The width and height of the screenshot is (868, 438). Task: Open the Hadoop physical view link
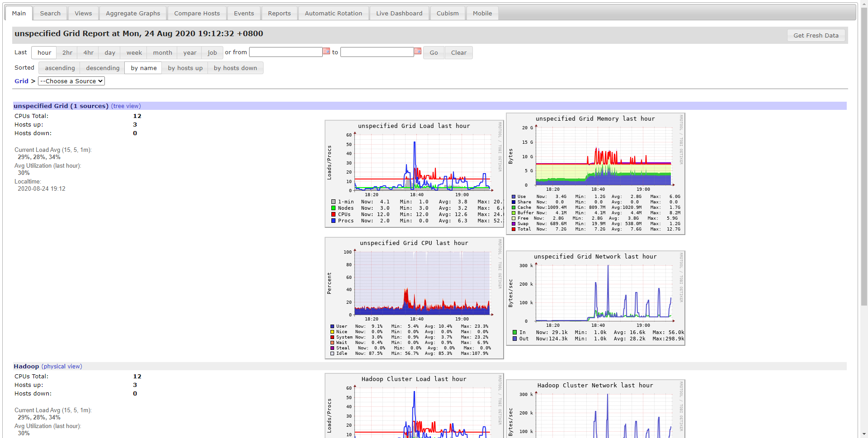coord(62,367)
